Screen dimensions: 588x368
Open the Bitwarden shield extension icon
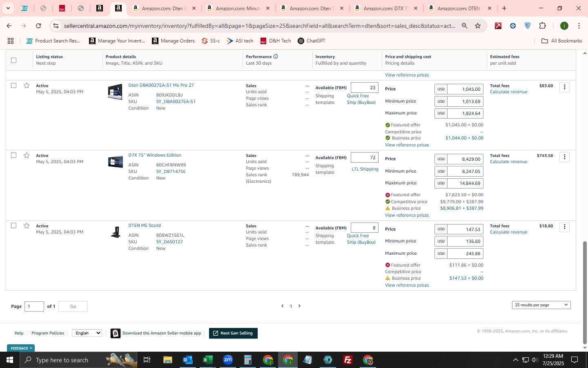point(528,26)
